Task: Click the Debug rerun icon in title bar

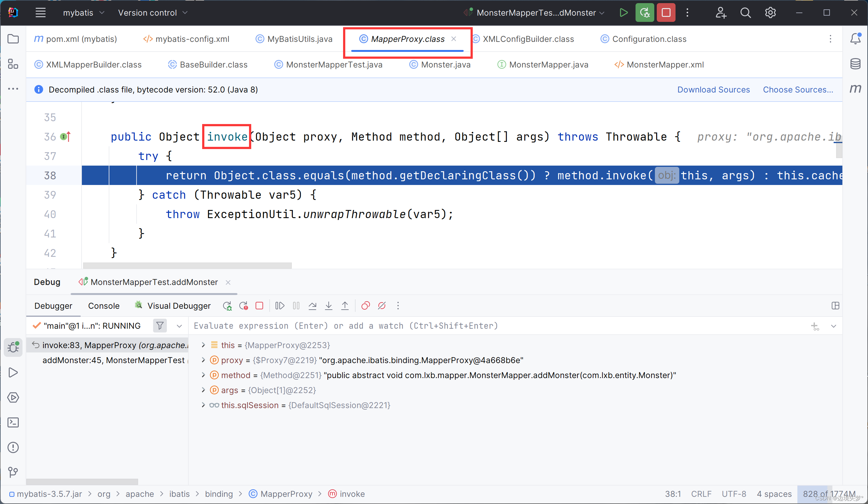Action: tap(645, 13)
